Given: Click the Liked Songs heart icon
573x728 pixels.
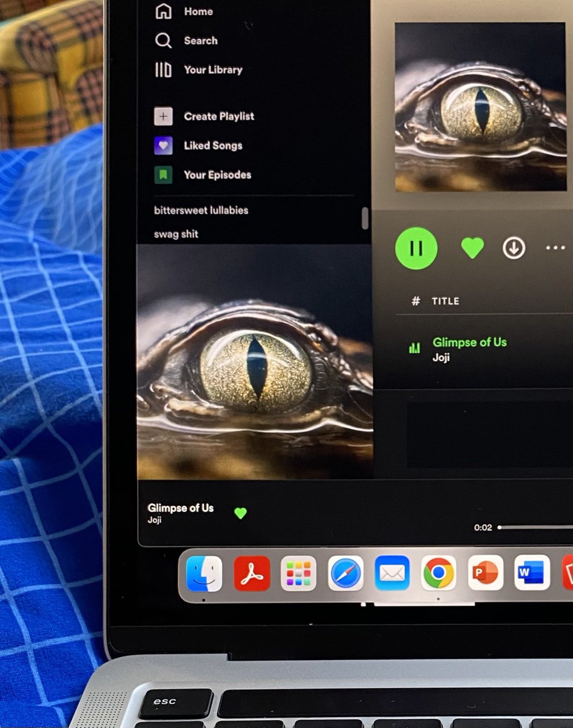Looking at the screenshot, I should (x=163, y=145).
